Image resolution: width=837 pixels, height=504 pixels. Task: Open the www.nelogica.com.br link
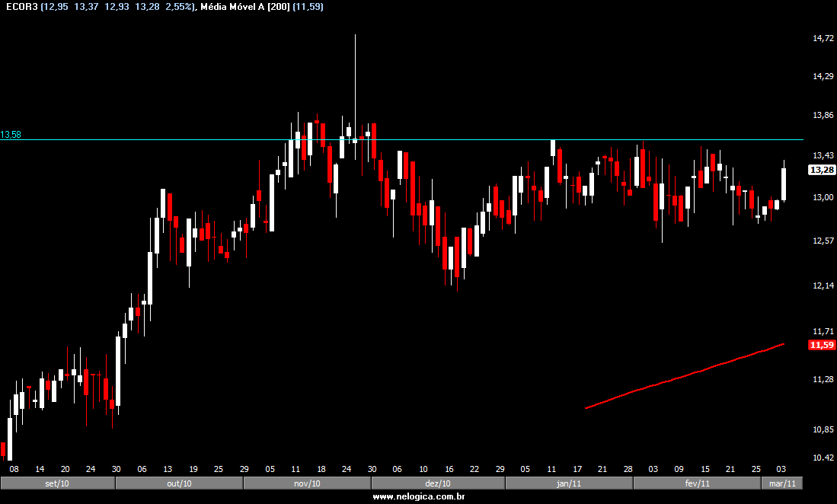click(419, 496)
